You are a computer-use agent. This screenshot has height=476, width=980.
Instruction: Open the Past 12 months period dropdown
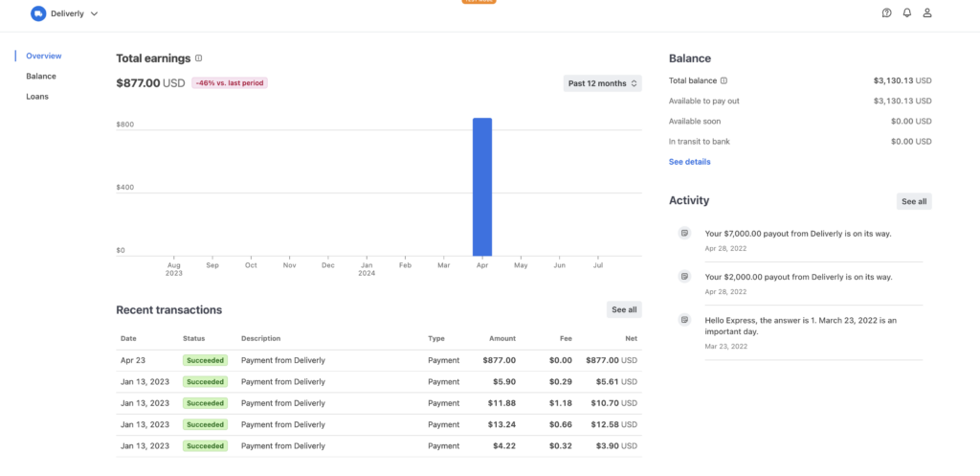tap(603, 83)
